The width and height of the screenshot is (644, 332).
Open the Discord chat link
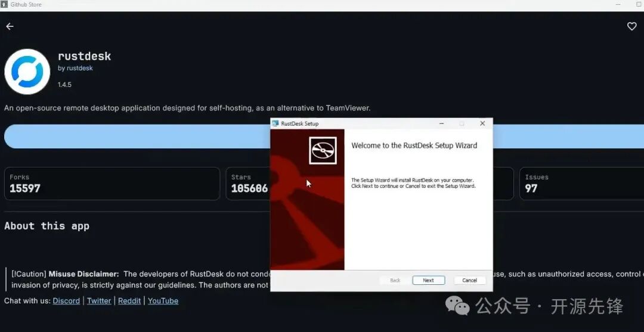point(66,301)
